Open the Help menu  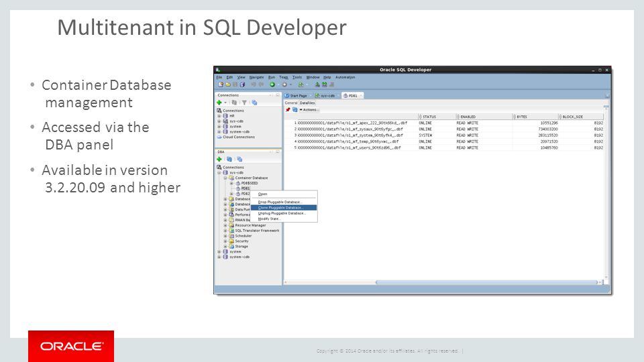pos(327,77)
